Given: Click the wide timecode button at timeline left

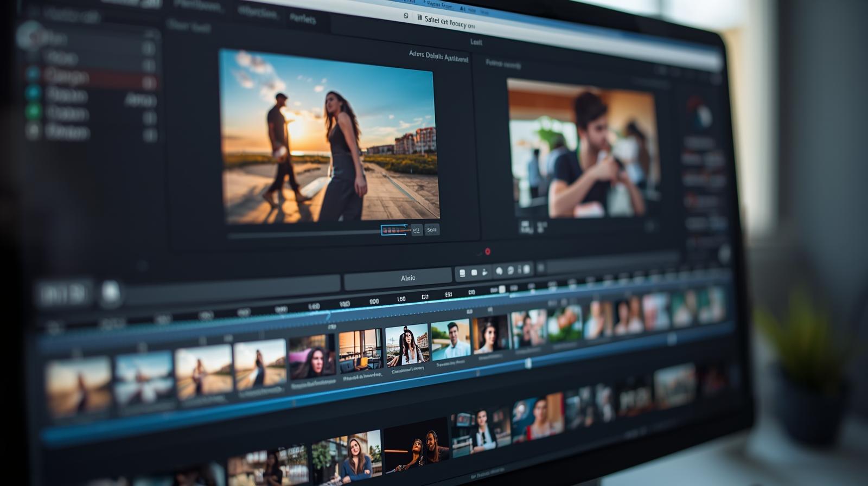Looking at the screenshot, I should pyautogui.click(x=64, y=295).
